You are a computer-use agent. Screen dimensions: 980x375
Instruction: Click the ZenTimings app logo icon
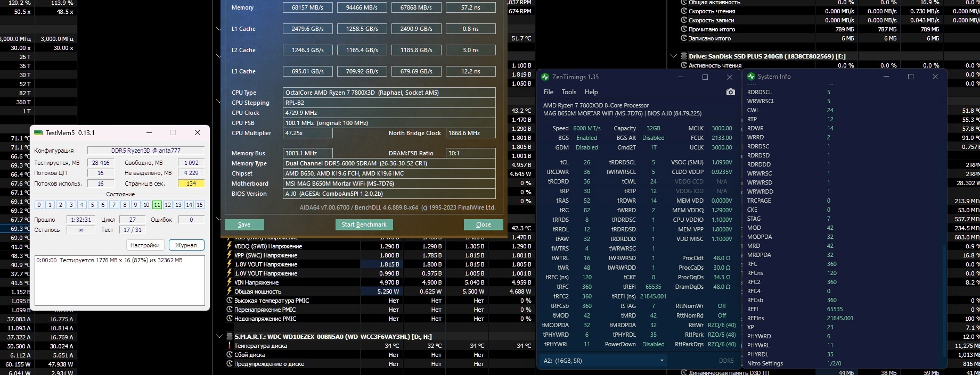pyautogui.click(x=545, y=77)
